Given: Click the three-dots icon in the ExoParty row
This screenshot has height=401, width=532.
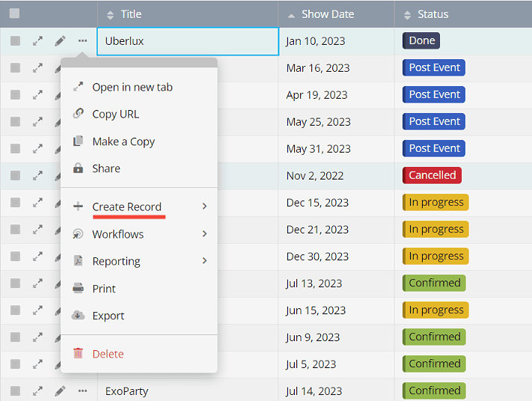Looking at the screenshot, I should [x=82, y=391].
